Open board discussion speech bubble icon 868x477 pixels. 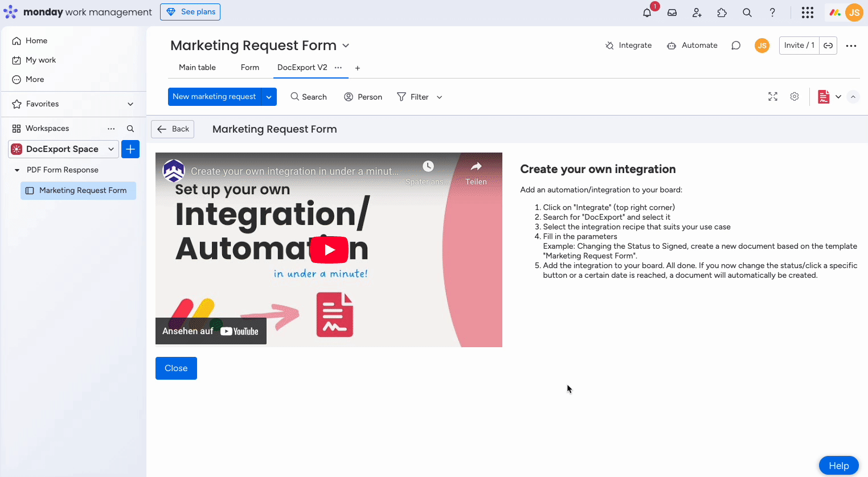click(x=736, y=46)
